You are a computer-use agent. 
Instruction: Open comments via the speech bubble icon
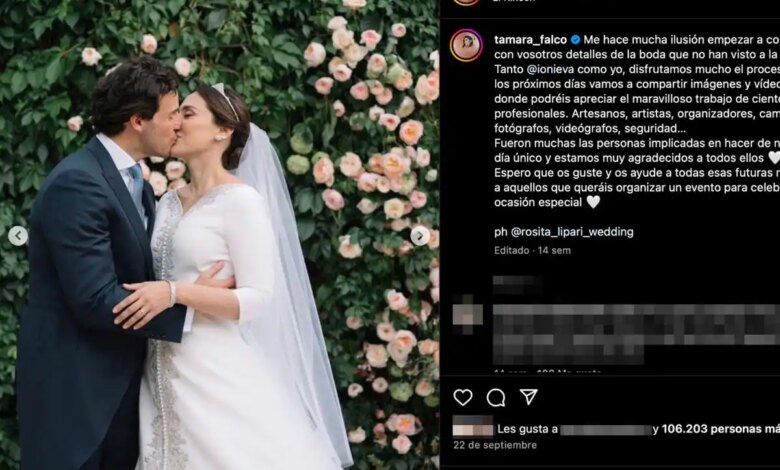[495, 397]
